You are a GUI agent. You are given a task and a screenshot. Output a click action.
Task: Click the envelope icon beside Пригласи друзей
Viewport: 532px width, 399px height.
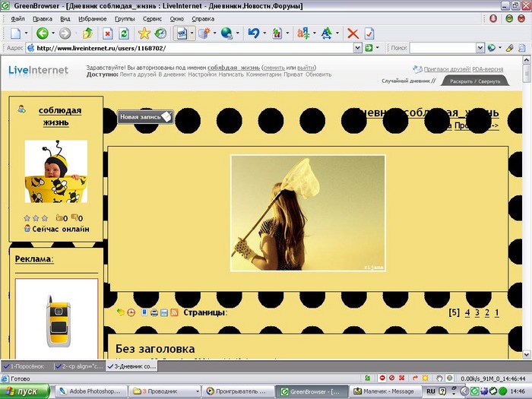click(418, 69)
